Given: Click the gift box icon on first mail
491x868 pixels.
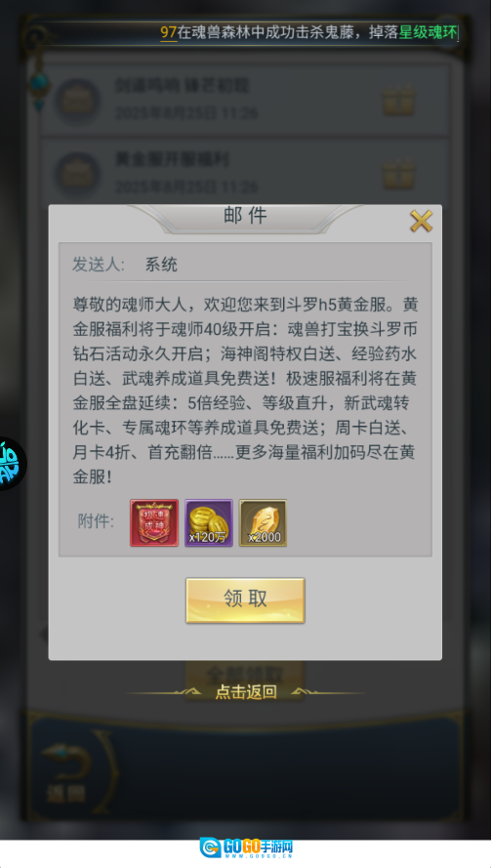Looking at the screenshot, I should tap(398, 101).
